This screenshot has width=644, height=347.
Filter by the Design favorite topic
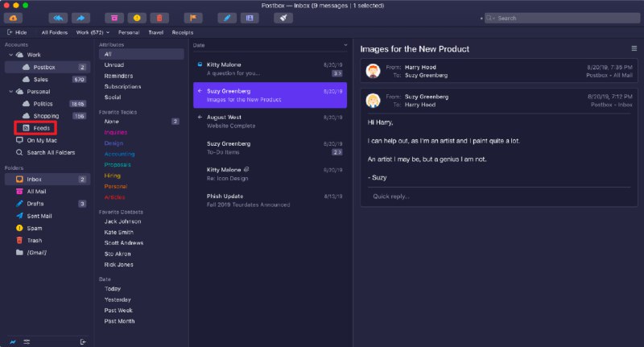coord(114,143)
